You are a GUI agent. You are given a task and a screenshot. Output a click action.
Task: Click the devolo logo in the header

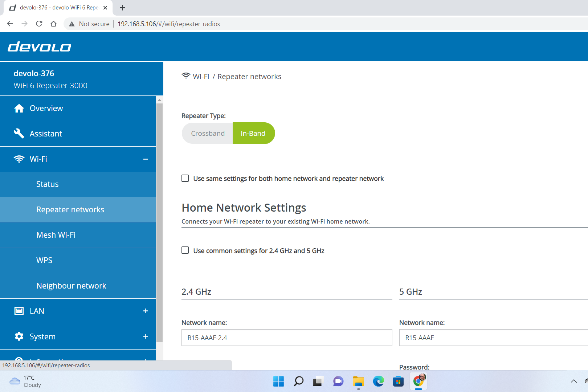coord(39,46)
